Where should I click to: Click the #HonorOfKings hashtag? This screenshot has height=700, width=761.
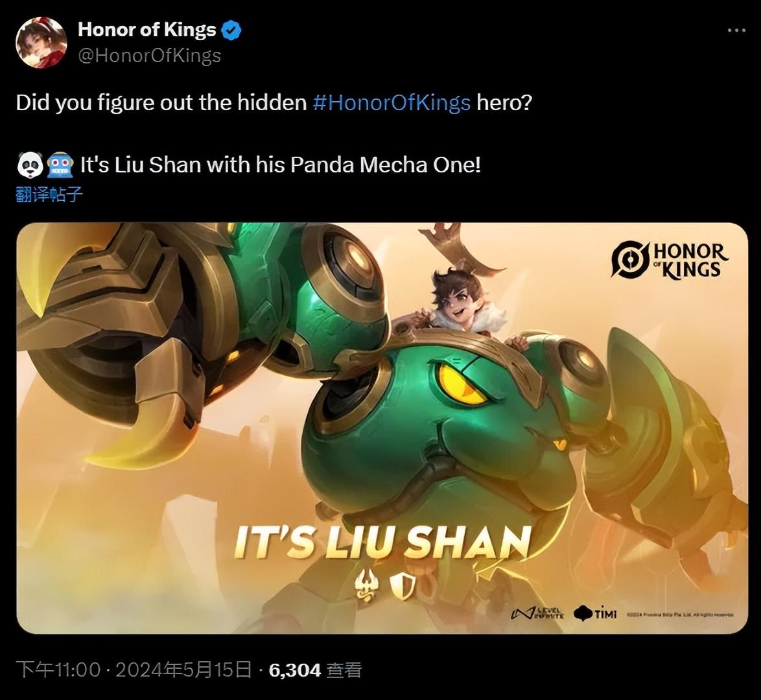392,102
